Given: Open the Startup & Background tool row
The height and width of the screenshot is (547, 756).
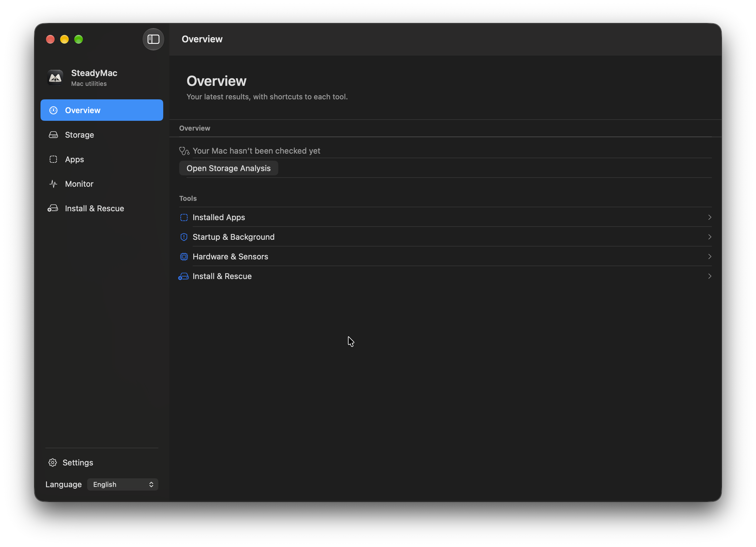Looking at the screenshot, I should [x=445, y=237].
